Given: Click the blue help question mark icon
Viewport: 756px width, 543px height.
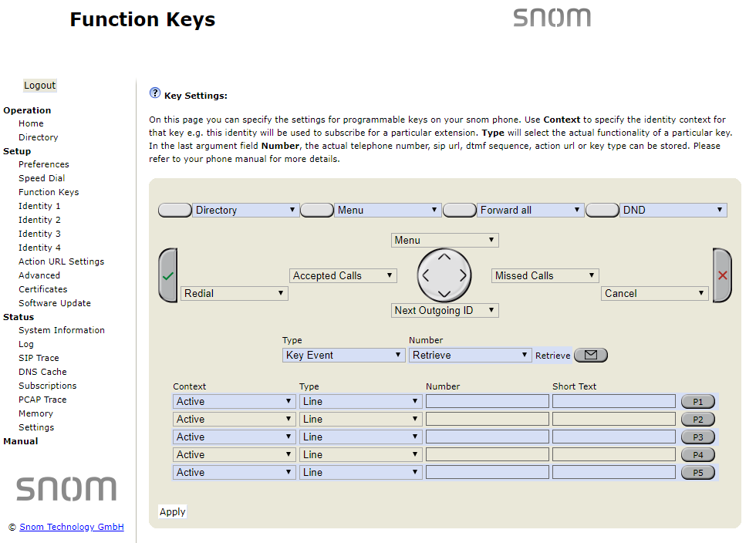Looking at the screenshot, I should [x=155, y=93].
